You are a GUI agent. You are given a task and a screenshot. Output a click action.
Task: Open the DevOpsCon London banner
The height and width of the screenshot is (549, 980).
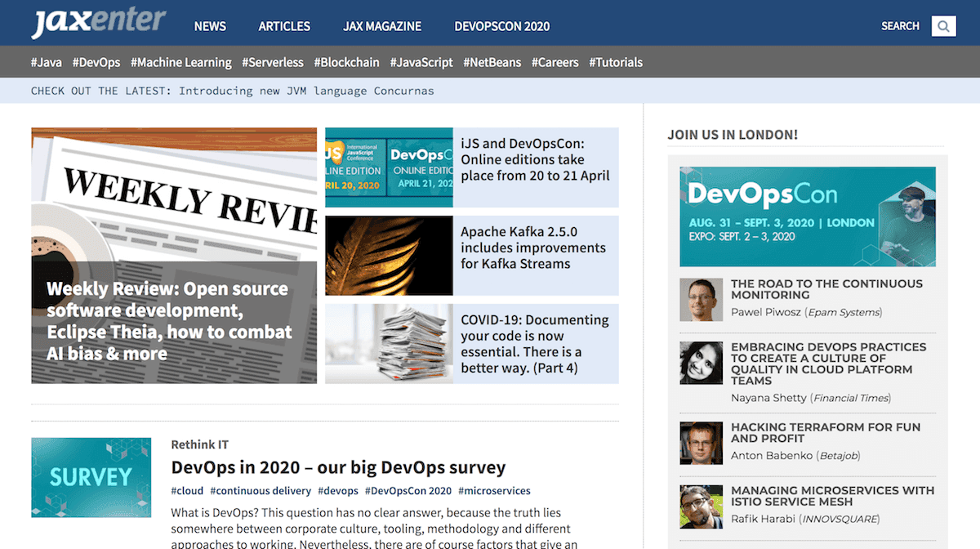pos(808,216)
